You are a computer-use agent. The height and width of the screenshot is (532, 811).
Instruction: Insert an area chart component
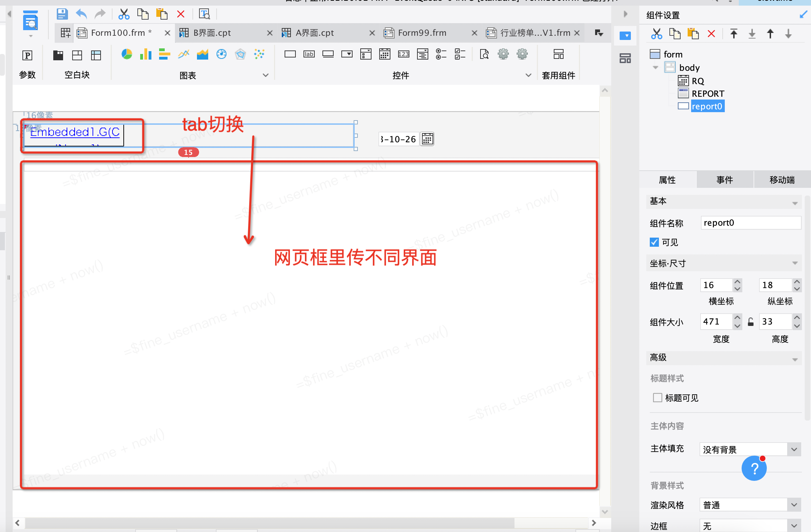pos(203,54)
